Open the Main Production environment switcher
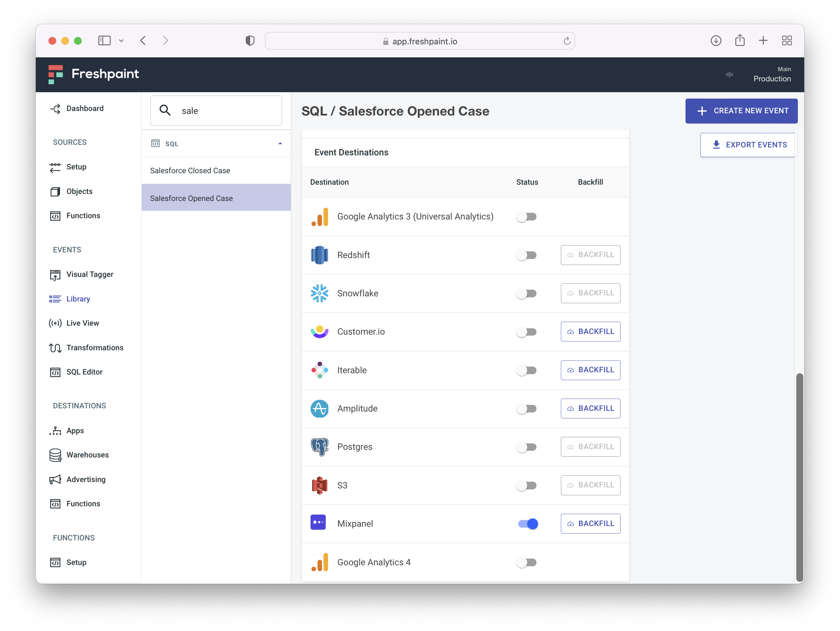The image size is (840, 631). [x=771, y=74]
